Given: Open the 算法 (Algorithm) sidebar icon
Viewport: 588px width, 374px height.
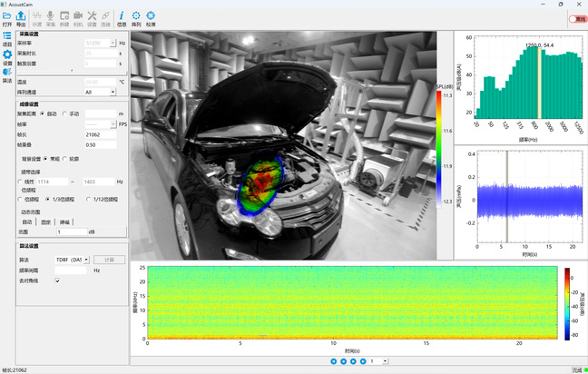Looking at the screenshot, I should click(x=7, y=74).
